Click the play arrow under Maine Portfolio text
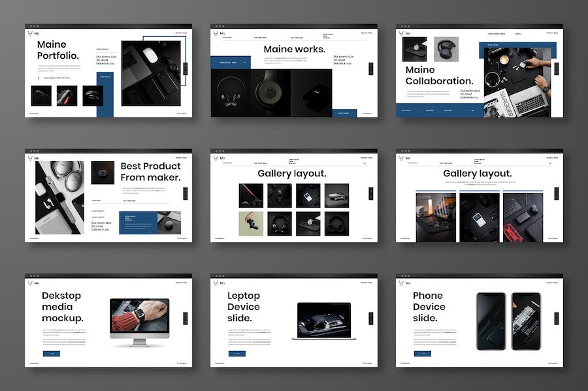Image resolution: width=588 pixels, height=391 pixels. pyautogui.click(x=38, y=78)
